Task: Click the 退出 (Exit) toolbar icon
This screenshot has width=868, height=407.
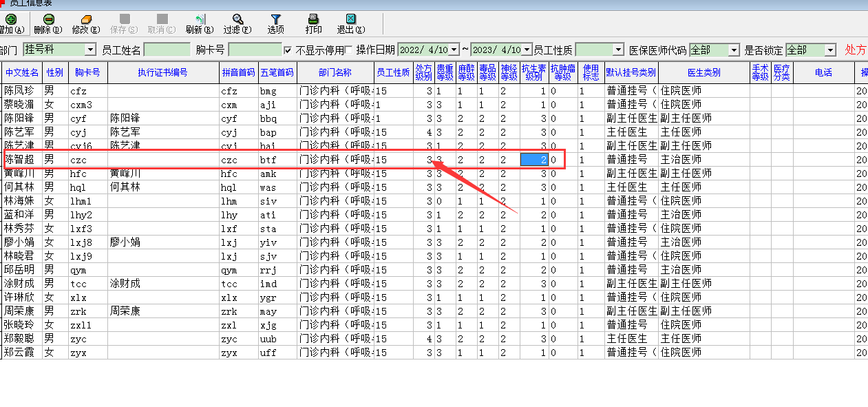Action: pos(350,19)
